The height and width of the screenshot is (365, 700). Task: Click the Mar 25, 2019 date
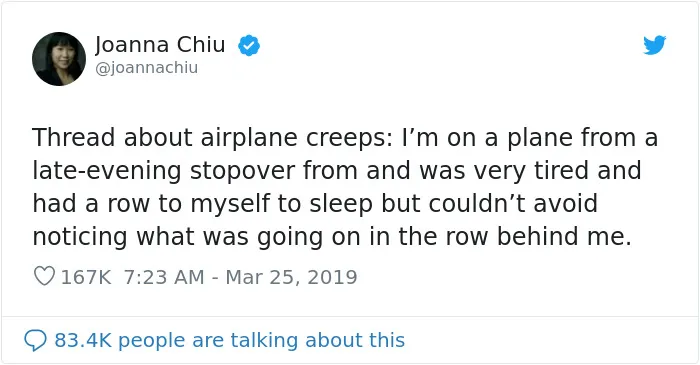(x=292, y=277)
